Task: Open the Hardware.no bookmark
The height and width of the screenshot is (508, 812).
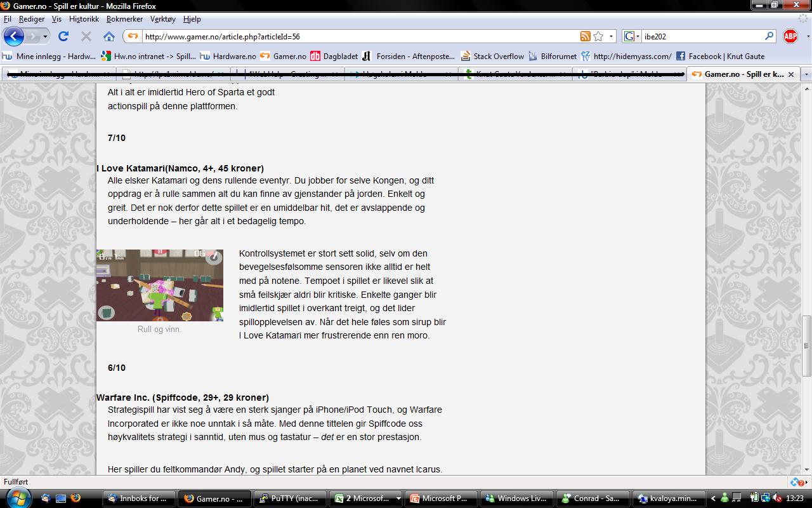Action: (228, 56)
